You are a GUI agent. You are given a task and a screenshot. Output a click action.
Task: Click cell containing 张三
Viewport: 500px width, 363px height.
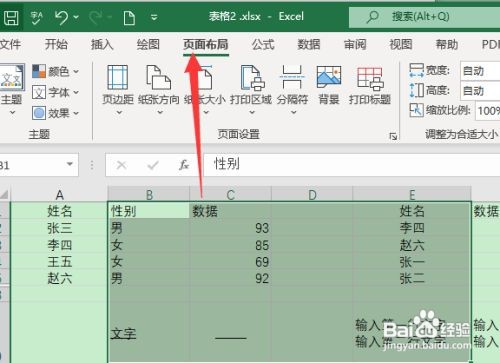[x=59, y=228]
